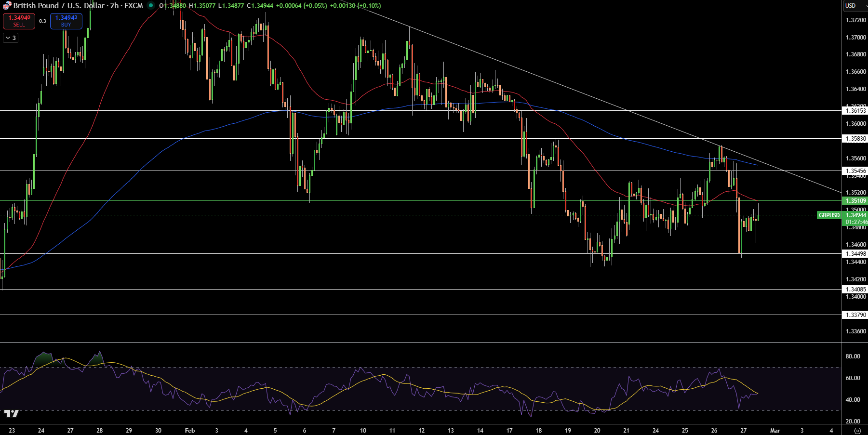
Task: Click the RSI scale 60.00 label
Action: pyautogui.click(x=853, y=378)
